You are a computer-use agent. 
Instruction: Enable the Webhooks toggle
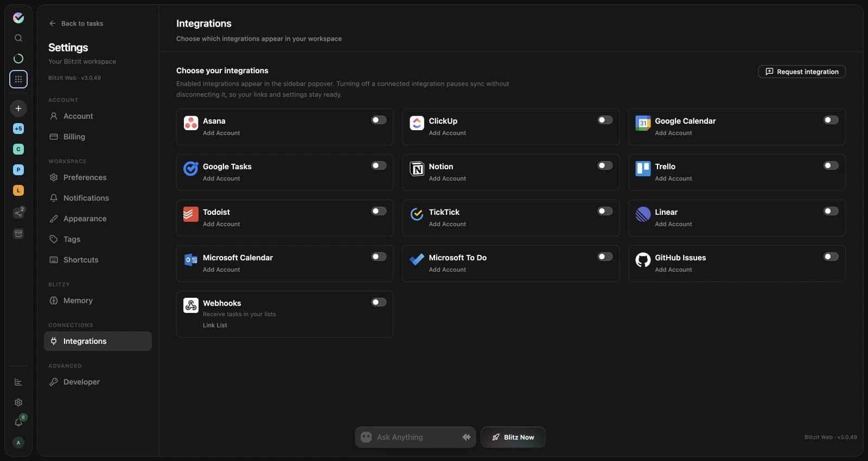pyautogui.click(x=379, y=302)
